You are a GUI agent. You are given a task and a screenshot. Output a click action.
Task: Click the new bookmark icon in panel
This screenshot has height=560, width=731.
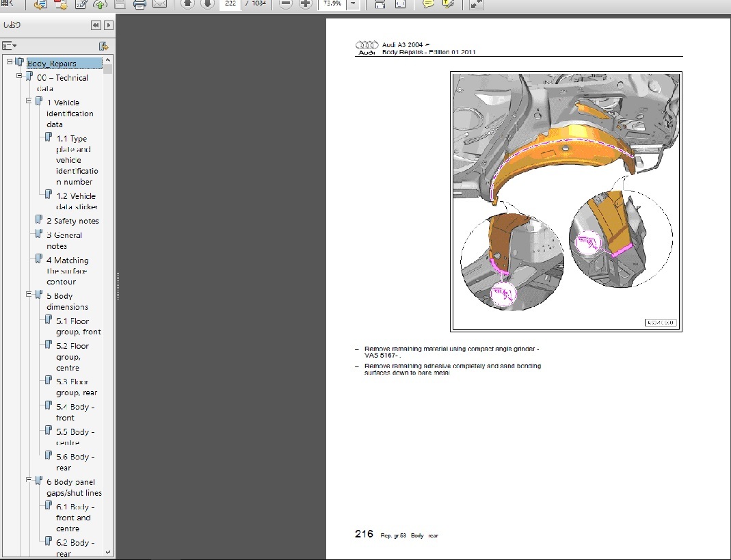click(103, 46)
